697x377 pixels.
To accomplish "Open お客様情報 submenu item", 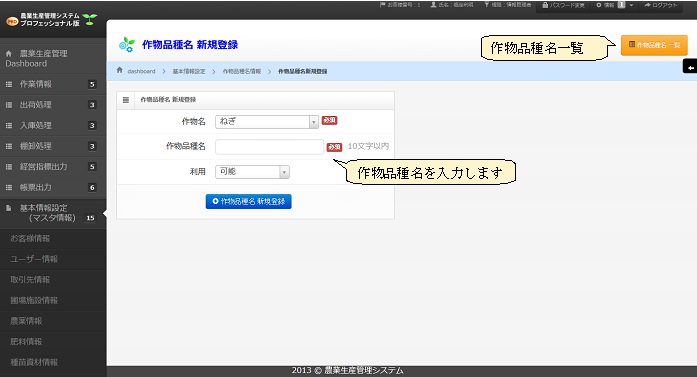I will click(x=30, y=239).
